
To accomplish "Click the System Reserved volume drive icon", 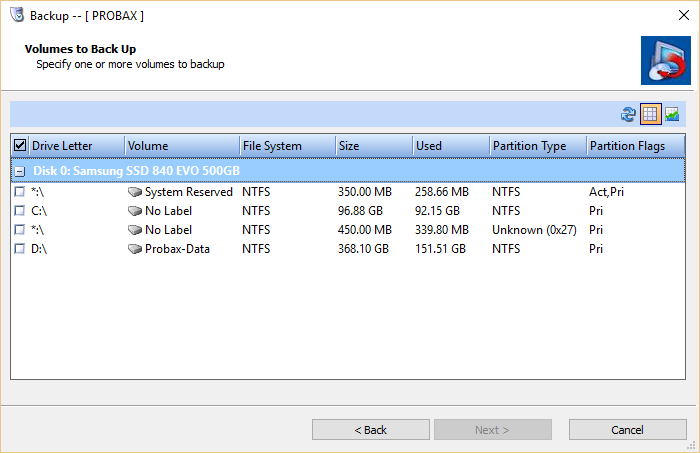I will [135, 192].
